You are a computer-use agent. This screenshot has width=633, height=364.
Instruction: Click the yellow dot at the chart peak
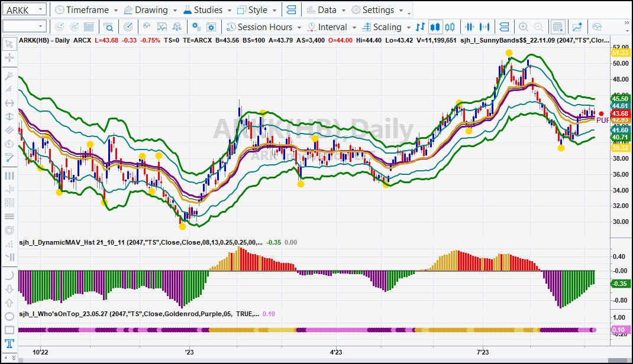point(509,53)
